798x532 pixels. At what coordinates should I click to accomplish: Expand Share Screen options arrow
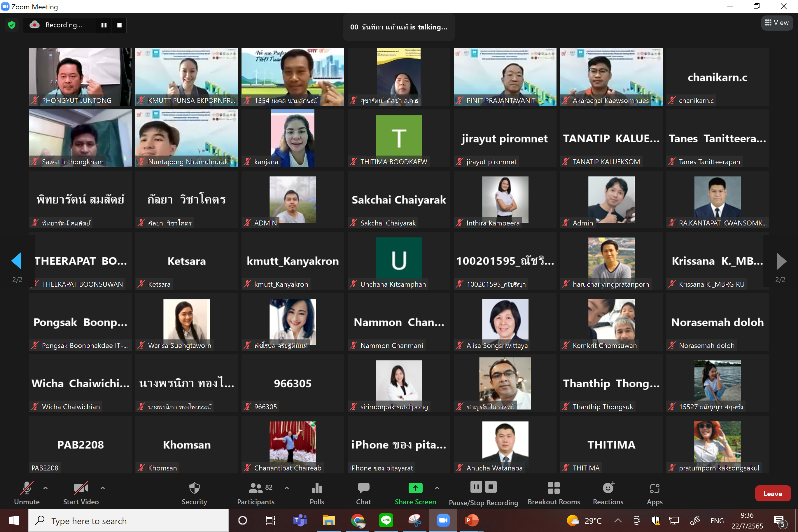(437, 488)
